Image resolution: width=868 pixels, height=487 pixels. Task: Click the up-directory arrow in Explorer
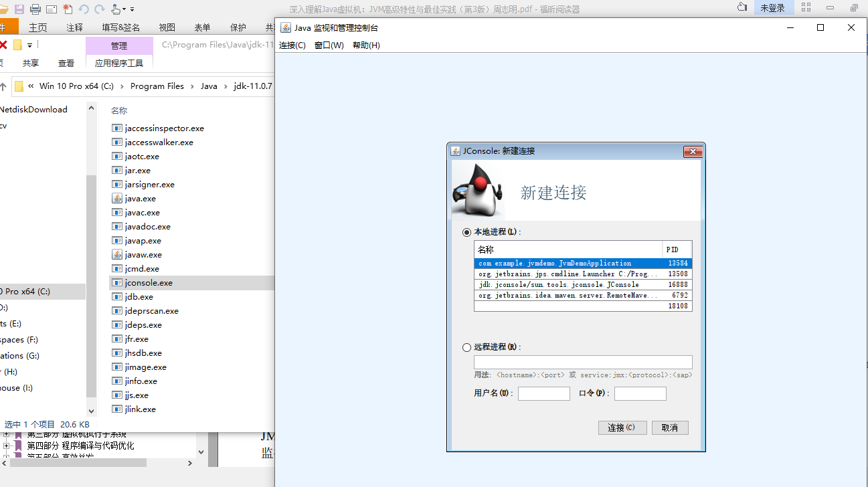(x=3, y=86)
